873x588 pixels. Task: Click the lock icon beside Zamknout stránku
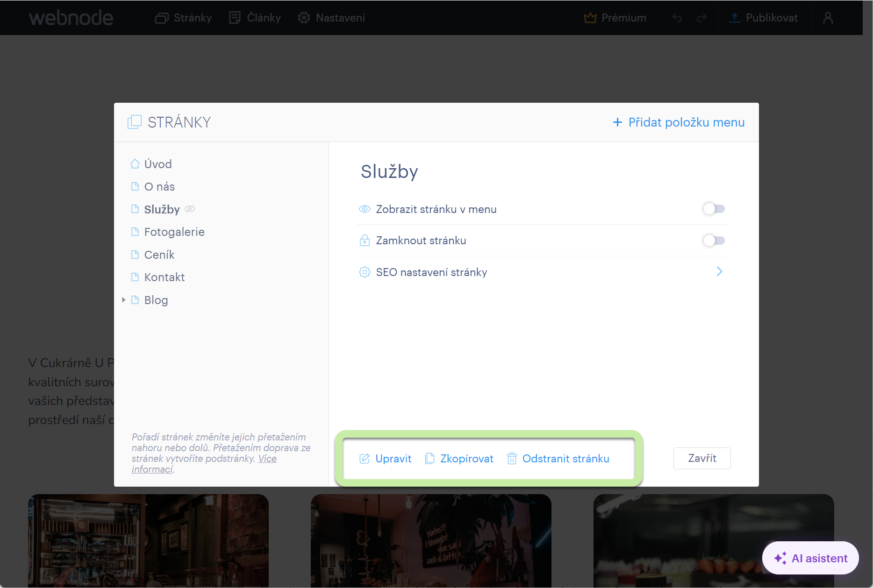(x=365, y=241)
